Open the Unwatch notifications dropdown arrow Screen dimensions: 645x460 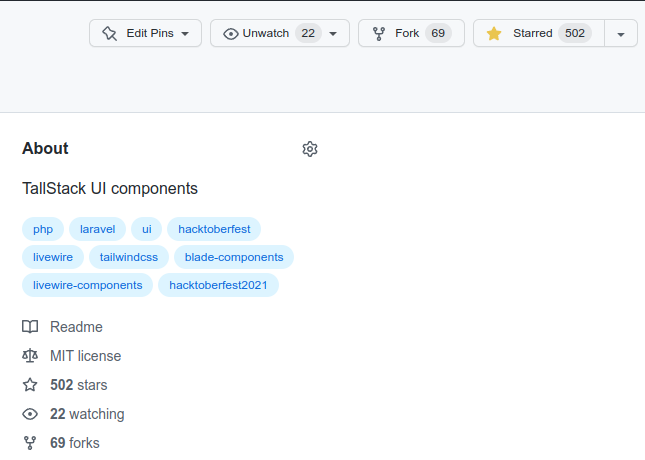[x=333, y=34]
